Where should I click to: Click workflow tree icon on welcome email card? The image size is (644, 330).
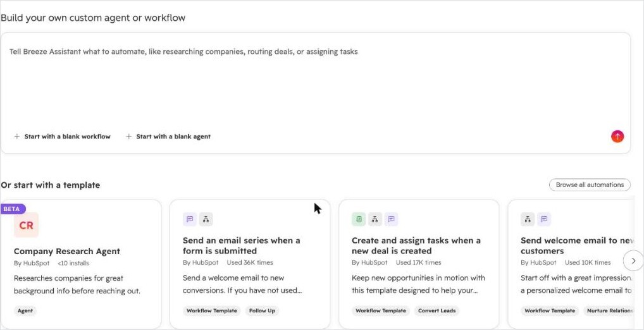[x=528, y=219]
